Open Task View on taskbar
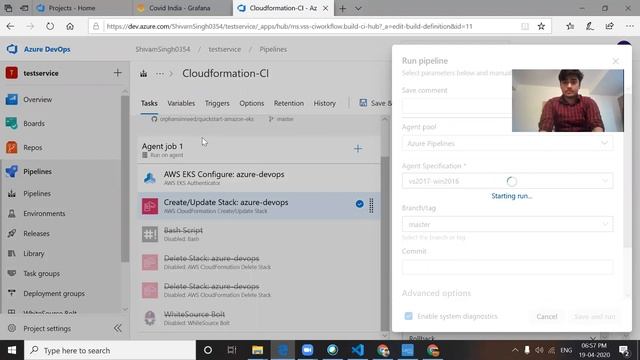Screen dimensions: 640x360 click(232, 350)
